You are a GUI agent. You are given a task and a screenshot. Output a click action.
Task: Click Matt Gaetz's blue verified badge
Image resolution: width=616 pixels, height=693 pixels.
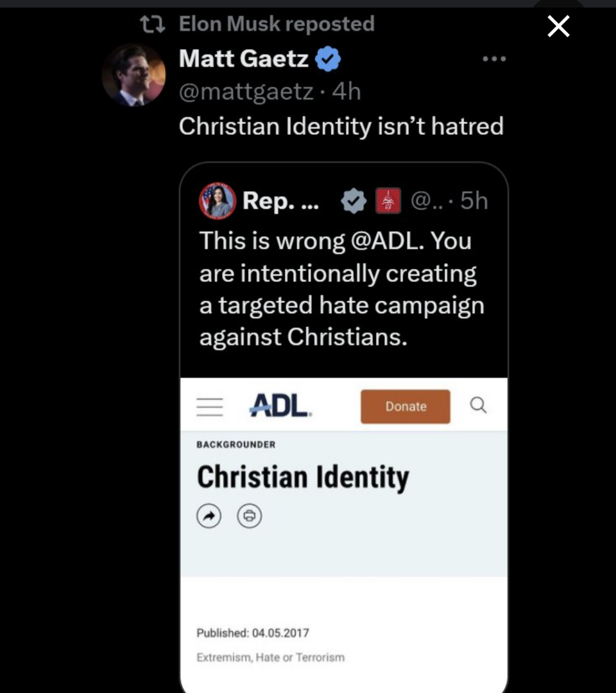(x=328, y=59)
